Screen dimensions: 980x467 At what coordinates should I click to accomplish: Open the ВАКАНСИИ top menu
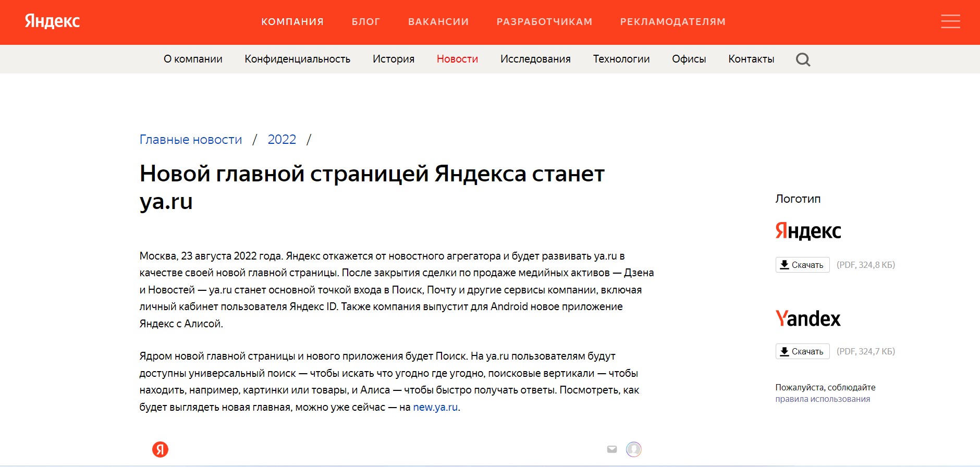[438, 22]
